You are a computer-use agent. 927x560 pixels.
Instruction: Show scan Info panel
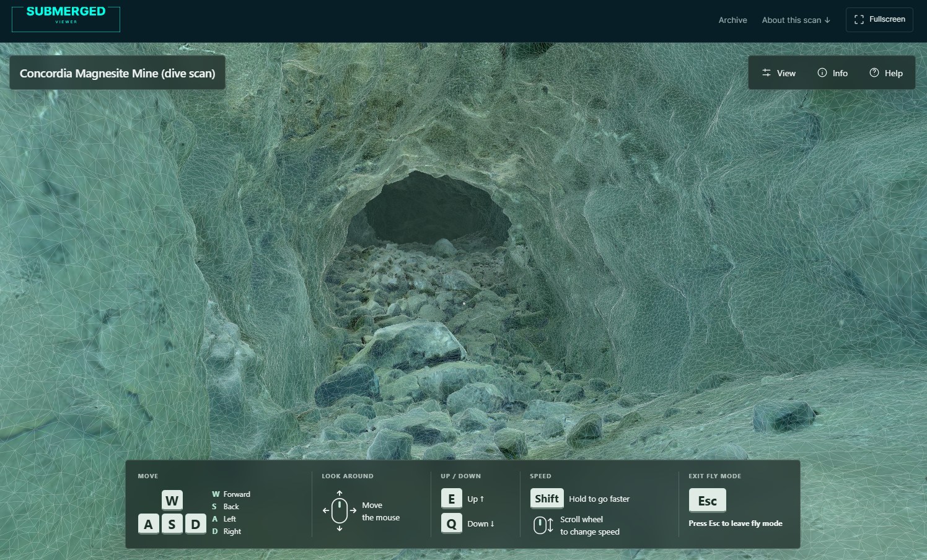tap(832, 73)
